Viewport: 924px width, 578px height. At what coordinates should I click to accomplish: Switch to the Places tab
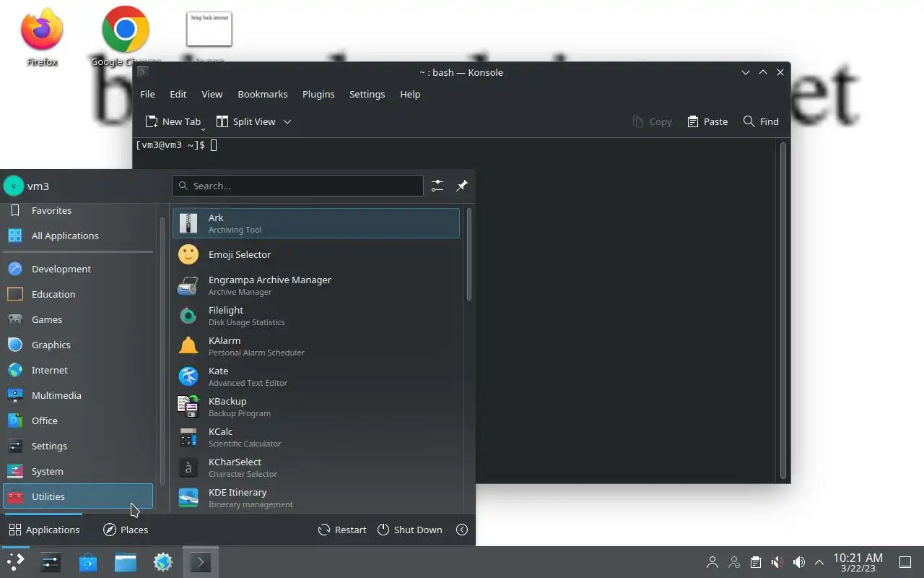point(126,530)
